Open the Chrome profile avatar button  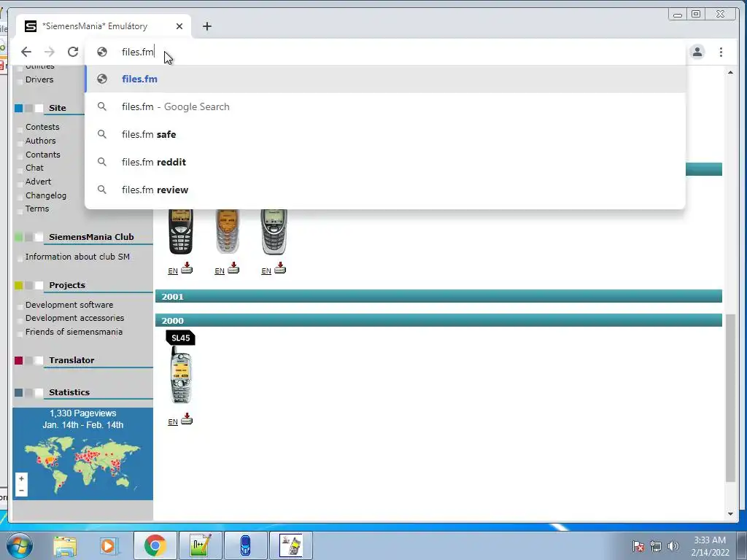click(x=697, y=52)
